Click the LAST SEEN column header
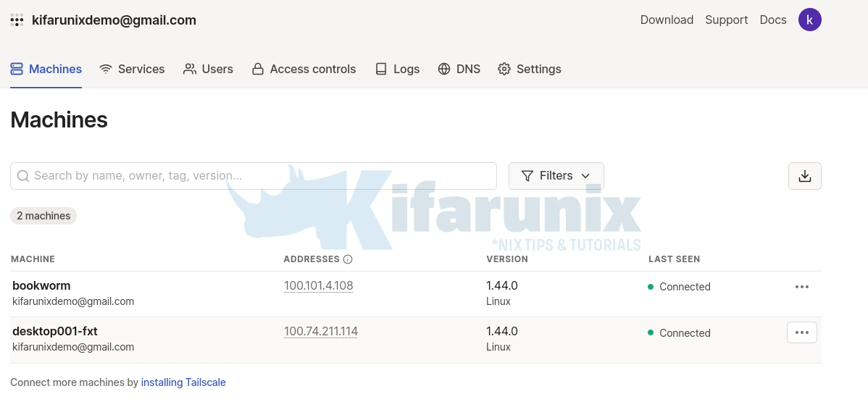 pos(675,259)
